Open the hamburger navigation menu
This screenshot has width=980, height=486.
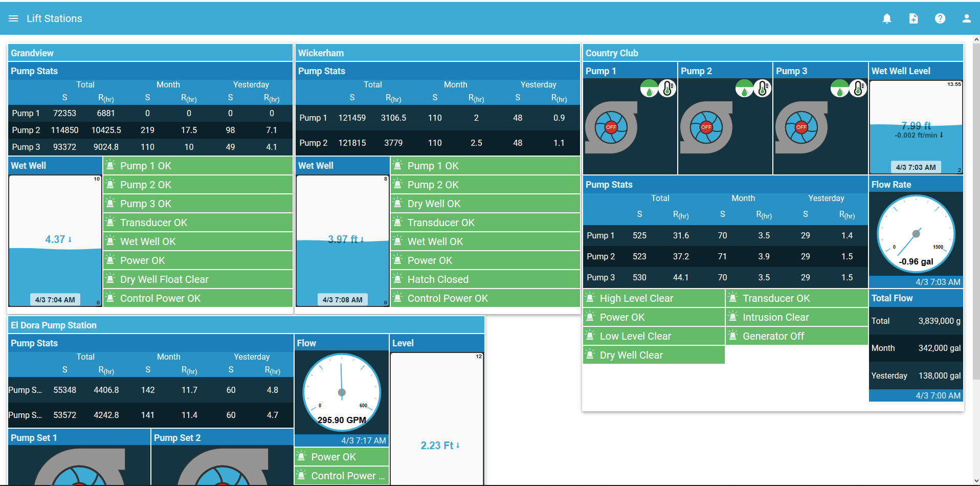click(13, 18)
